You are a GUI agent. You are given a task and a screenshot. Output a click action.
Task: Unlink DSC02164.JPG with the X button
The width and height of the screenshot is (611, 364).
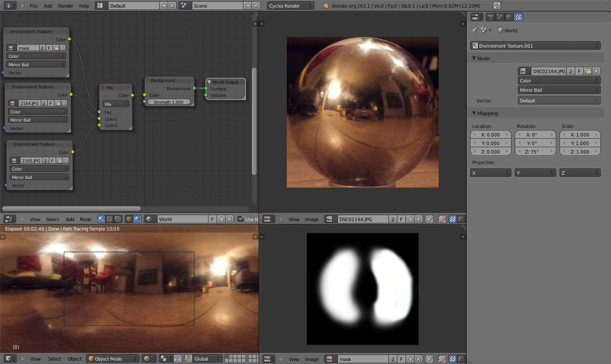(x=597, y=71)
